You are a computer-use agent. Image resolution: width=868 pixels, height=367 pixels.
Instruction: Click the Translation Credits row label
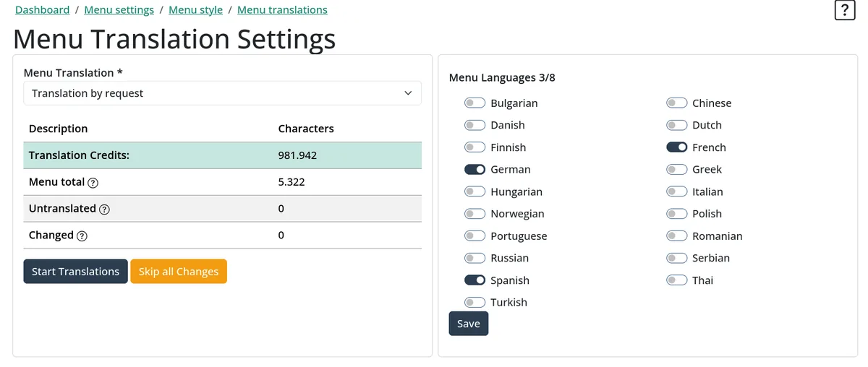tap(79, 155)
